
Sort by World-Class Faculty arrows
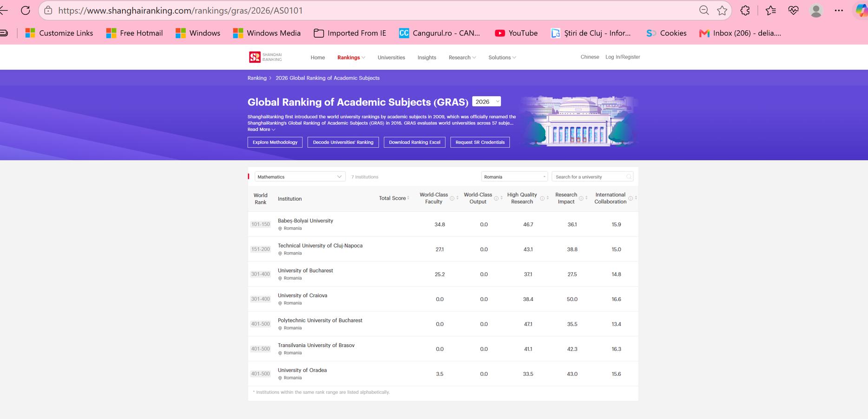coord(457,198)
